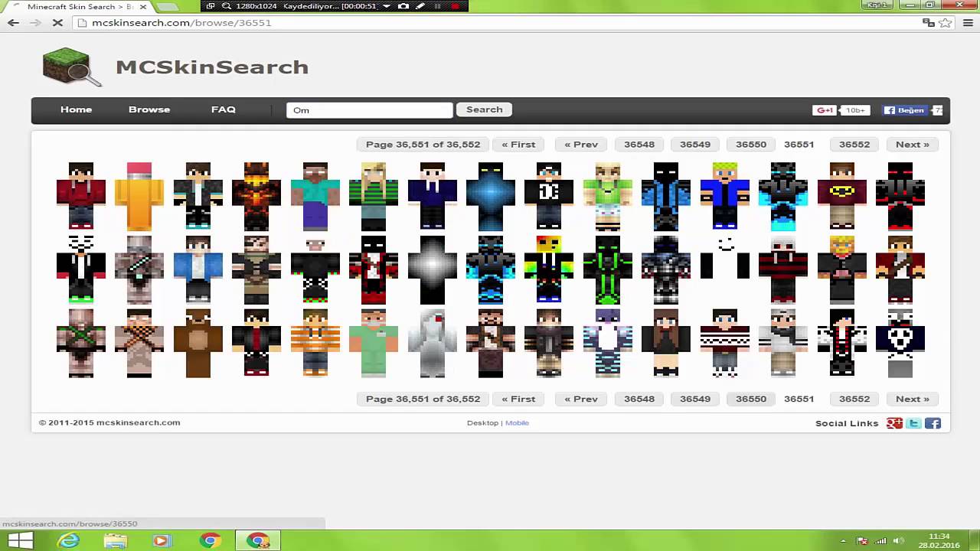Select the Steve skin thumbnail
Viewport: 980px width, 551px height.
[x=315, y=196]
